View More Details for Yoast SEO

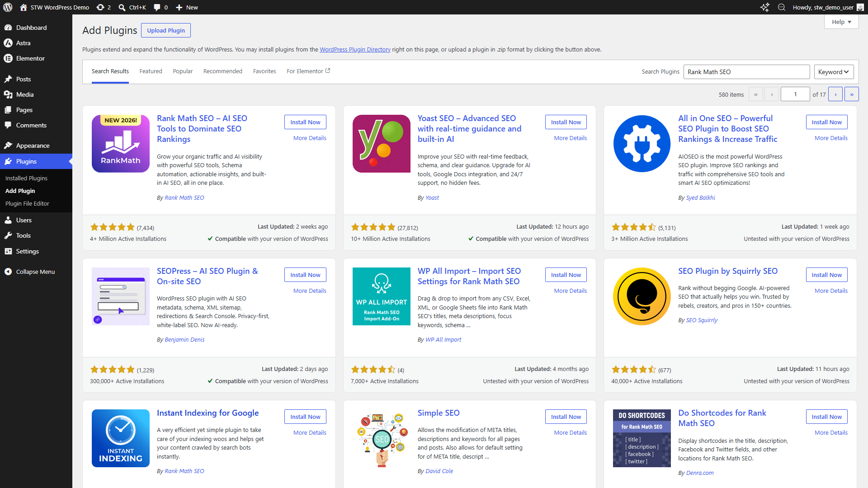[571, 138]
